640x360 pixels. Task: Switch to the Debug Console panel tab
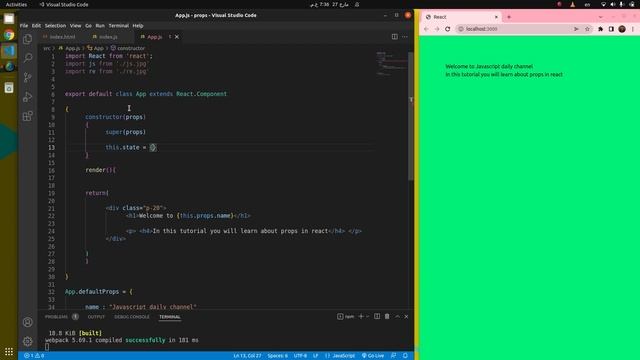132,317
